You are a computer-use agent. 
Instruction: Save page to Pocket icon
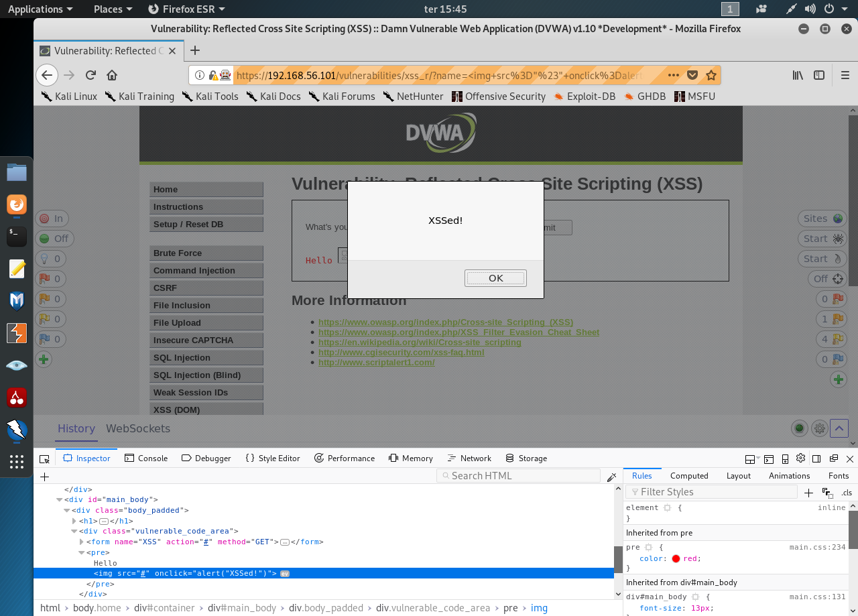coord(692,75)
